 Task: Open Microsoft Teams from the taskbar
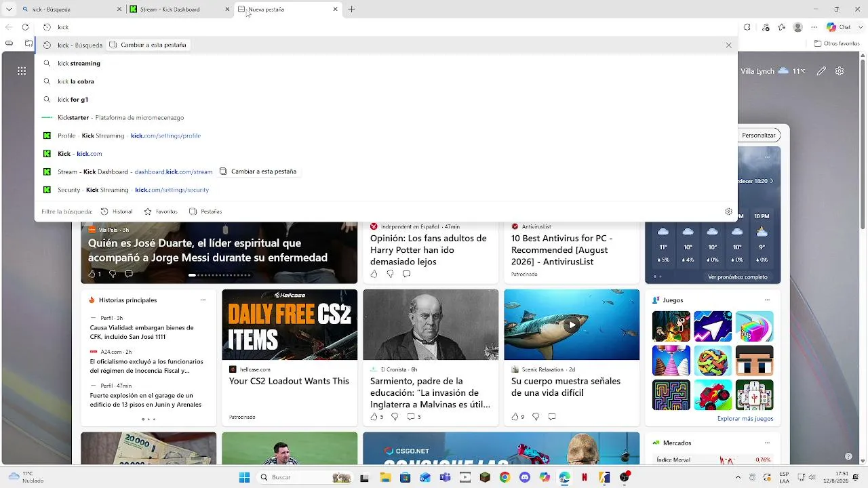pos(445,477)
